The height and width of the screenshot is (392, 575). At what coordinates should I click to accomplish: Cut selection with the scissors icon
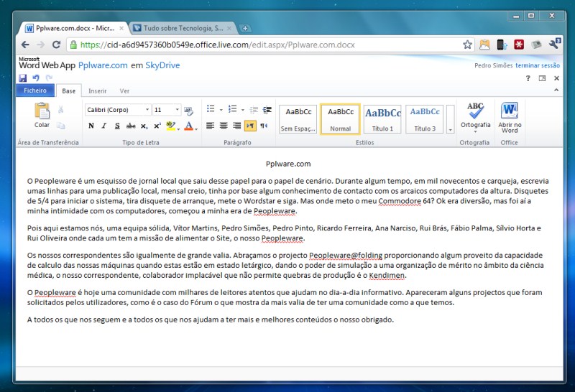tap(61, 109)
